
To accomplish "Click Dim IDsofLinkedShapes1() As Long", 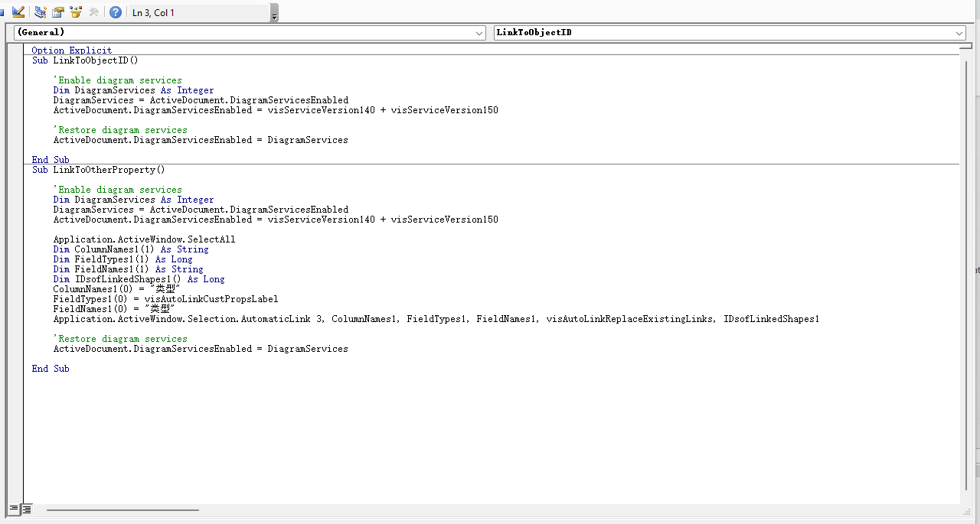I will 139,279.
